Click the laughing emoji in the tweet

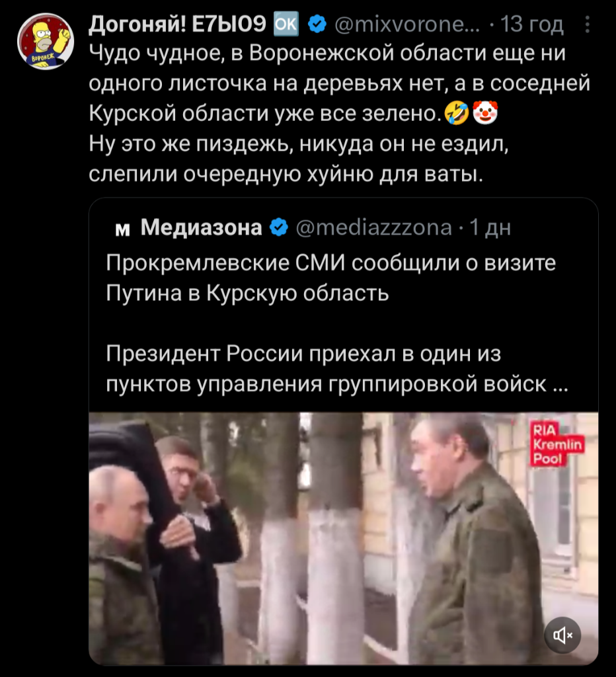(457, 114)
